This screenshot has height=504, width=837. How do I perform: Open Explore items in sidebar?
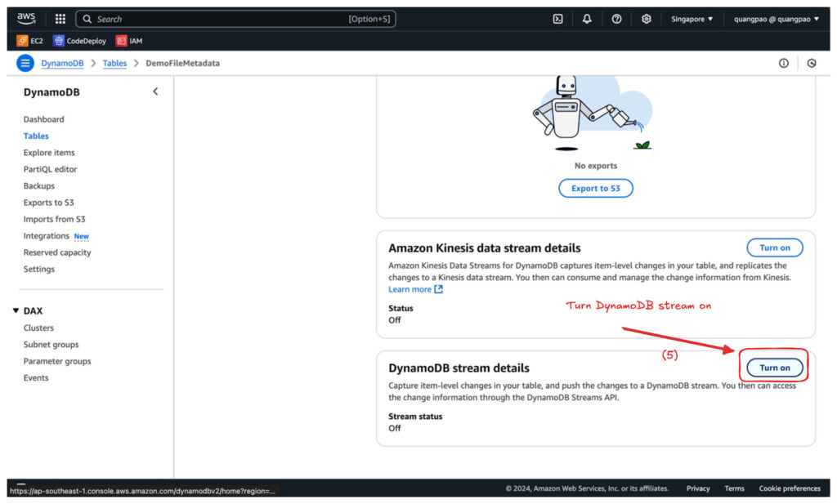(49, 153)
